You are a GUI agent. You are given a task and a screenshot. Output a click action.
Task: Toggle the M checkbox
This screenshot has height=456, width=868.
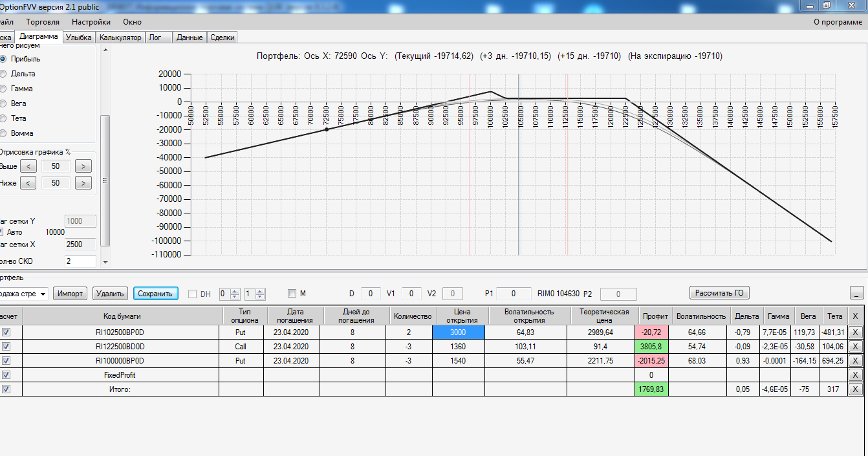[292, 294]
